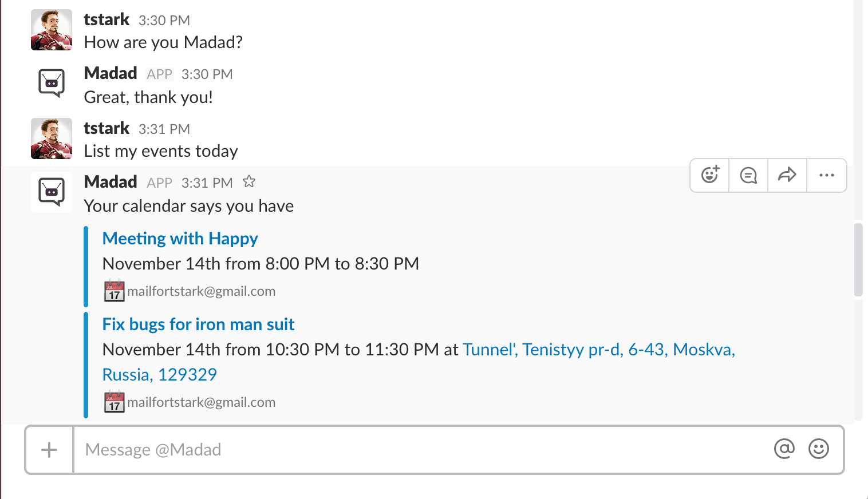Click tstark's avatar at 3:30 PM
This screenshot has height=499, width=868.
pos(52,30)
